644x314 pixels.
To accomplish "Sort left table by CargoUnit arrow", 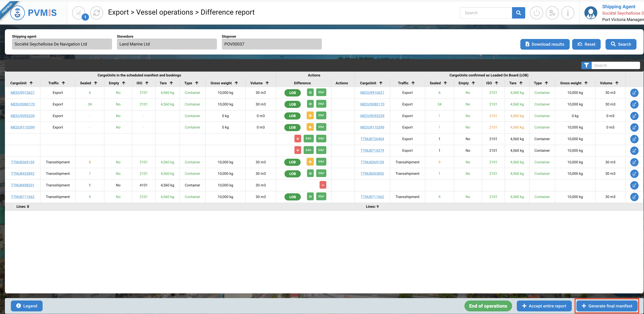I will (x=31, y=83).
